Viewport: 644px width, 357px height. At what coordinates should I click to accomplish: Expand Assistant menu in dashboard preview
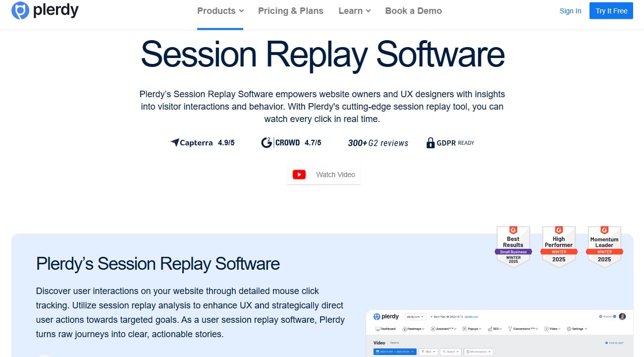point(443,329)
